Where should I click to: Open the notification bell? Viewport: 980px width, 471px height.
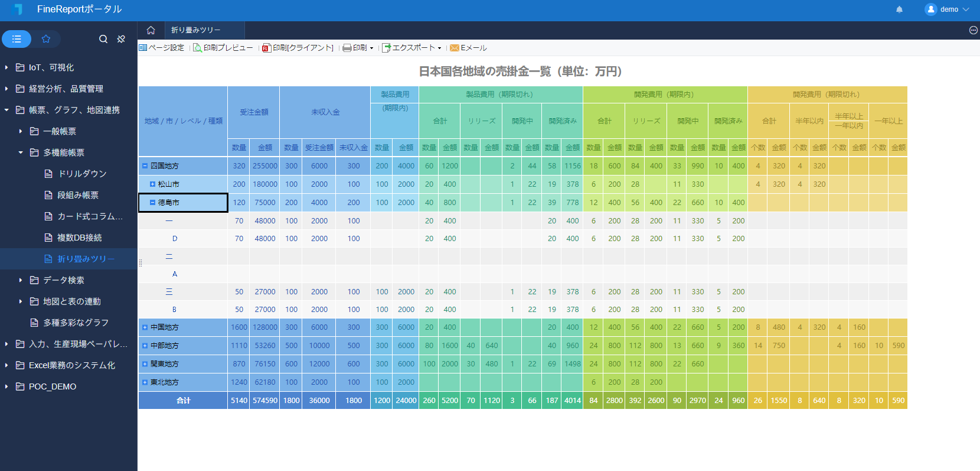(899, 9)
